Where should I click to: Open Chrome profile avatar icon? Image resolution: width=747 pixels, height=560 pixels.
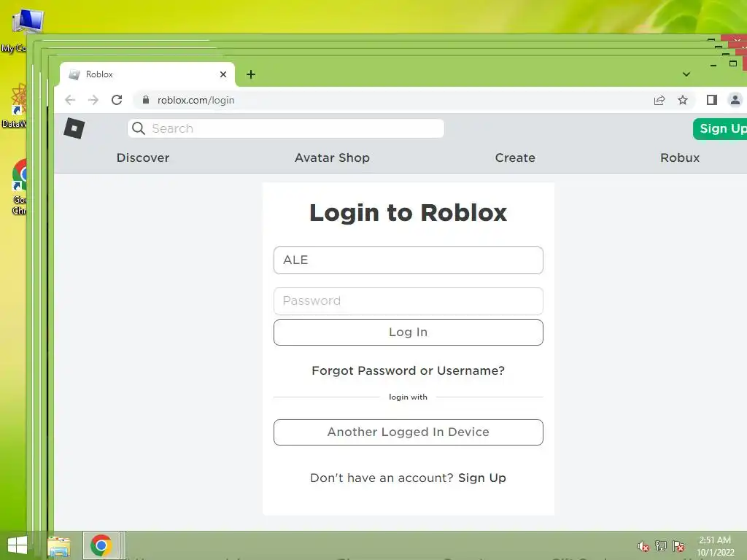pyautogui.click(x=735, y=100)
